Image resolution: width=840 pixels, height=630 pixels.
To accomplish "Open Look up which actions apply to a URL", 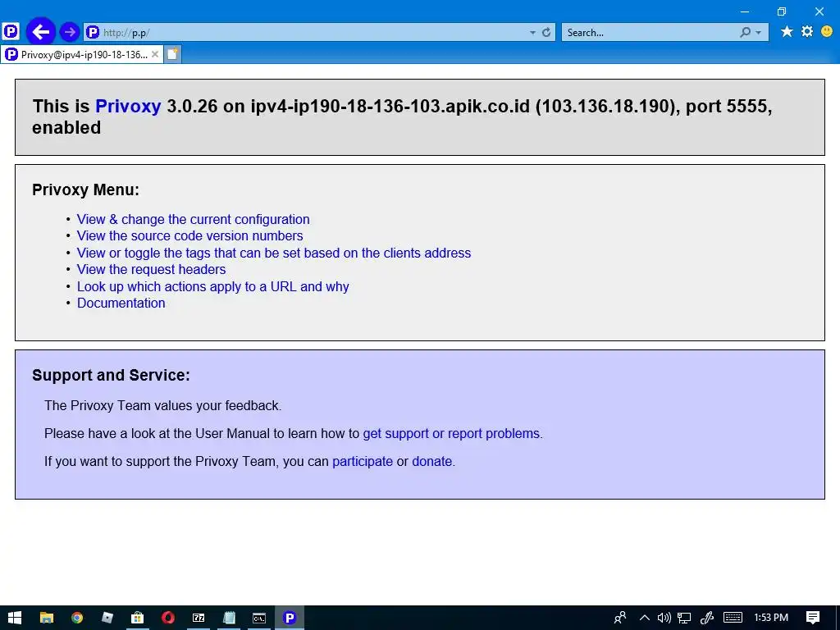I will pyautogui.click(x=212, y=286).
